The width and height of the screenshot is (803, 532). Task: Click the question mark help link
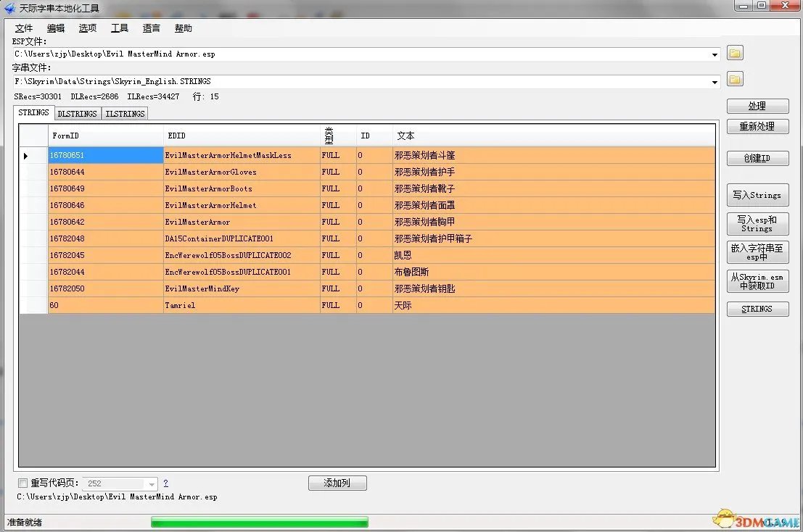165,483
